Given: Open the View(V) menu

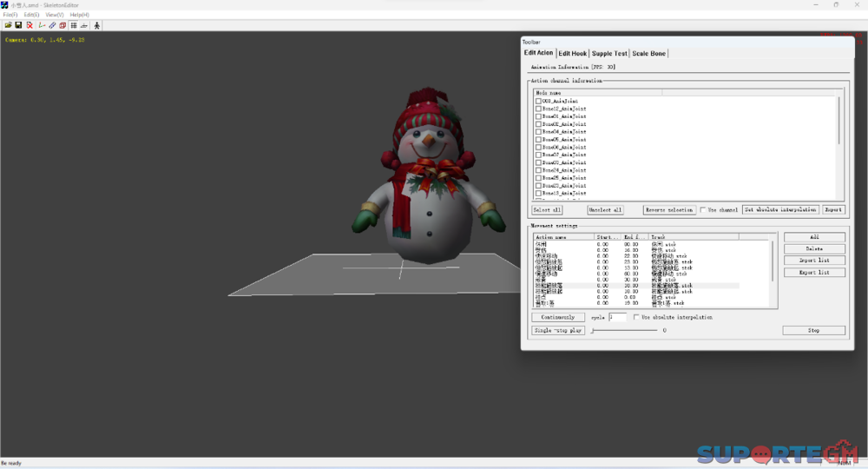Looking at the screenshot, I should tap(54, 15).
